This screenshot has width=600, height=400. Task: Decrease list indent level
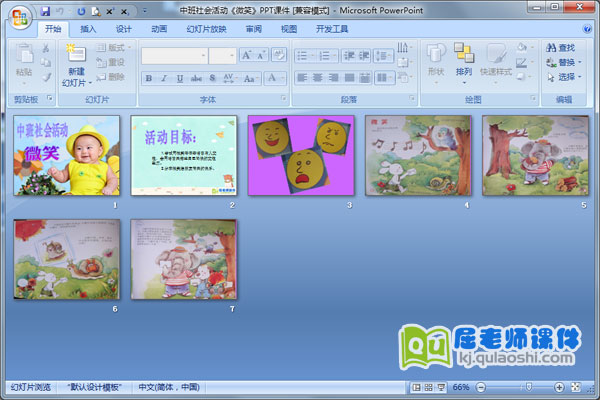tap(349, 56)
